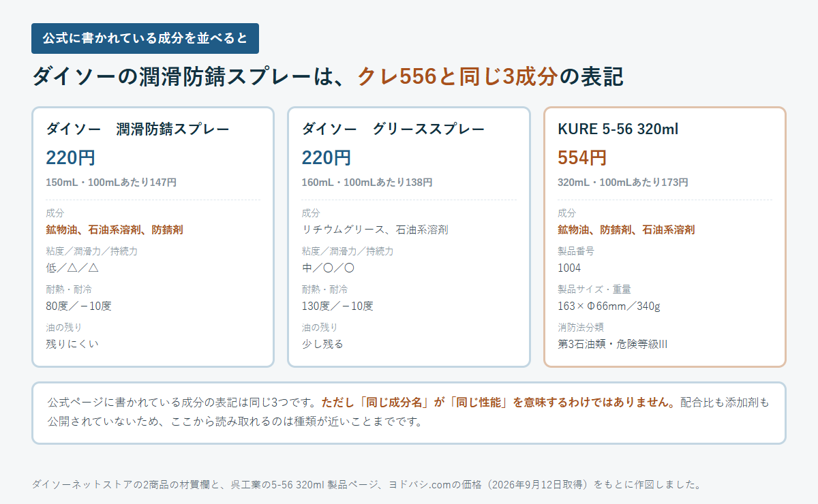818x504 pixels.
Task: Click the 220円 price of グリーススプレー
Action: click(x=327, y=157)
